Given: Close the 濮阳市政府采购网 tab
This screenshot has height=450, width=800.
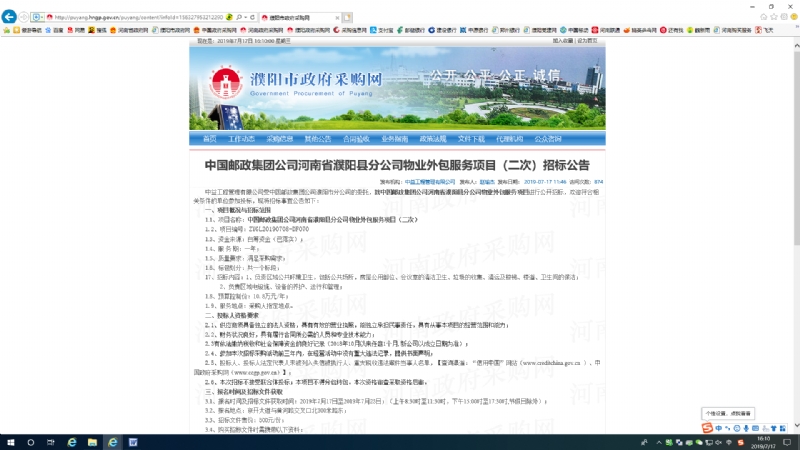Looking at the screenshot, I should point(337,17).
